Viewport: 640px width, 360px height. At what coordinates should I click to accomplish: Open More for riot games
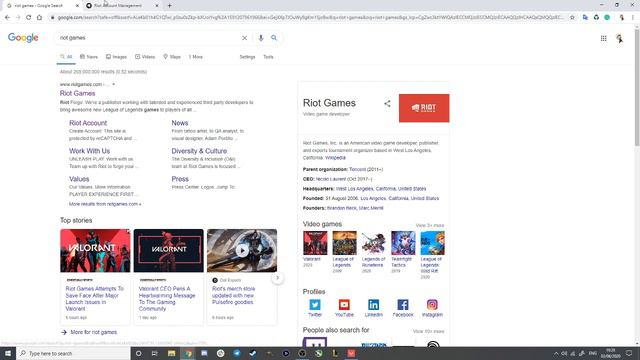pos(89,332)
